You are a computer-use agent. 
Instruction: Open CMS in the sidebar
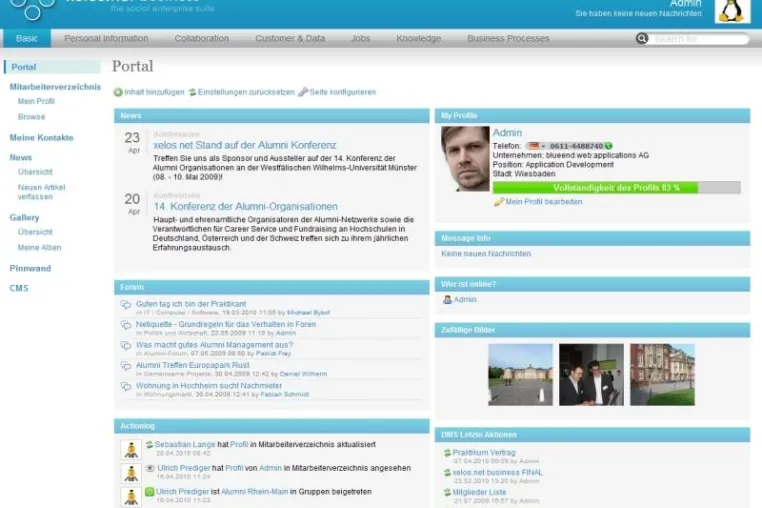(19, 288)
